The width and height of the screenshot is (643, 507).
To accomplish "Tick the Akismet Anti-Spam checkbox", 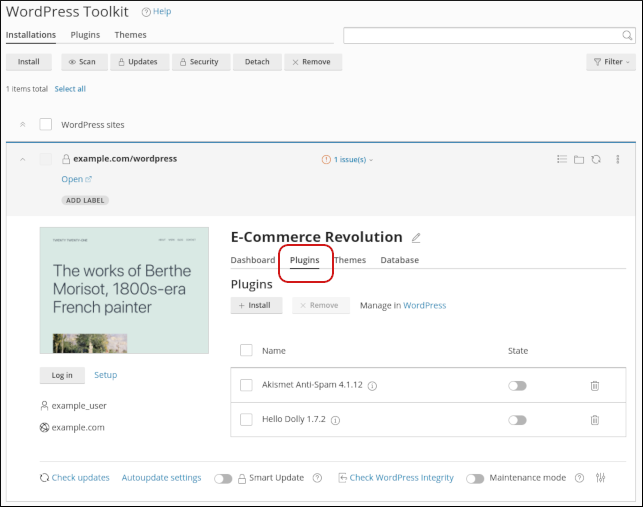I will coord(246,385).
